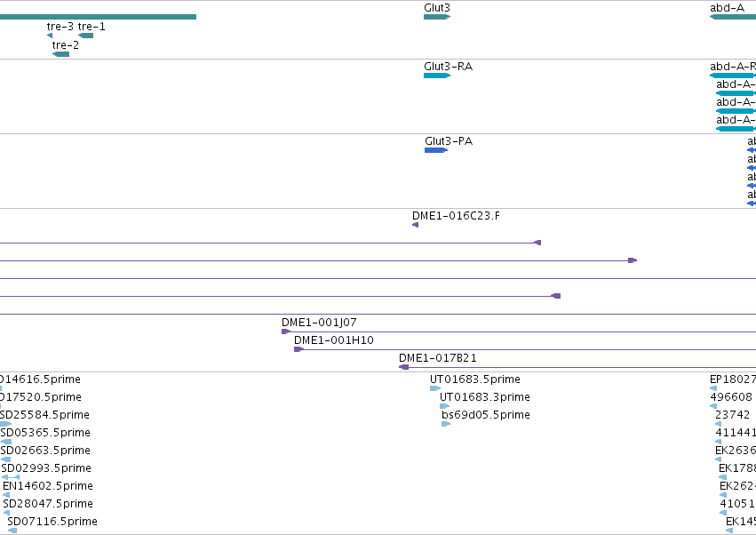Click the bs69d05.5prime label
This screenshot has width=756, height=535.
coord(486,415)
